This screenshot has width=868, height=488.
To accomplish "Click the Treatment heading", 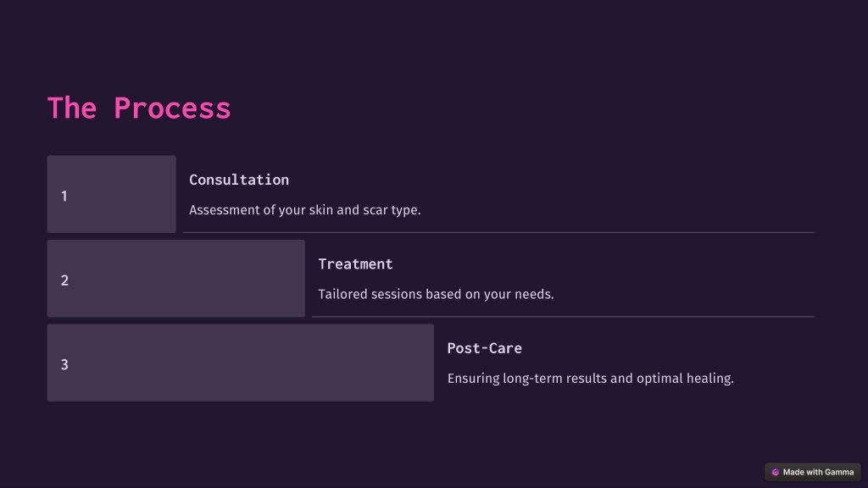I will point(355,264).
